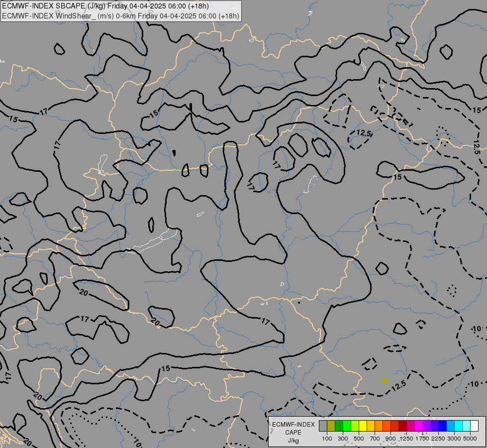Click the 900 label on the legend
The width and height of the screenshot is (487, 448).
pyautogui.click(x=390, y=439)
